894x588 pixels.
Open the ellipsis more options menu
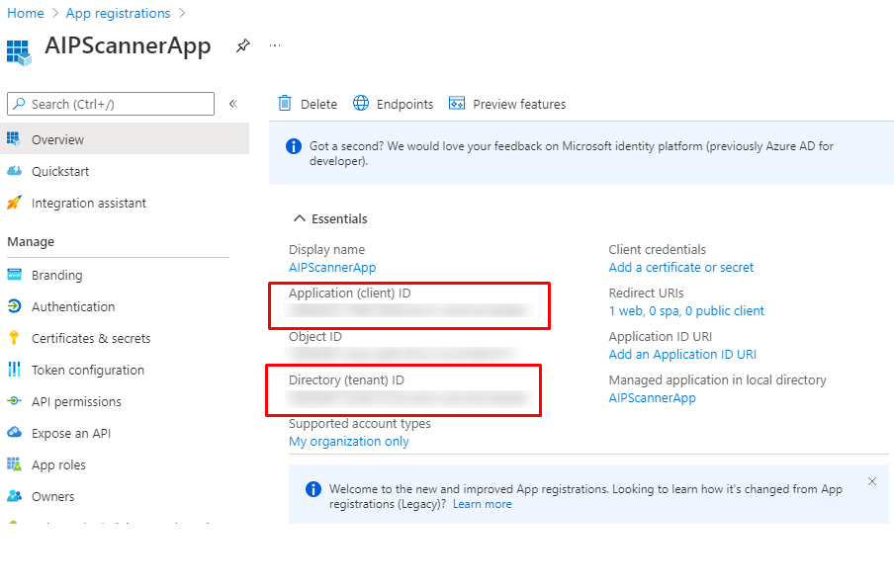tap(275, 46)
